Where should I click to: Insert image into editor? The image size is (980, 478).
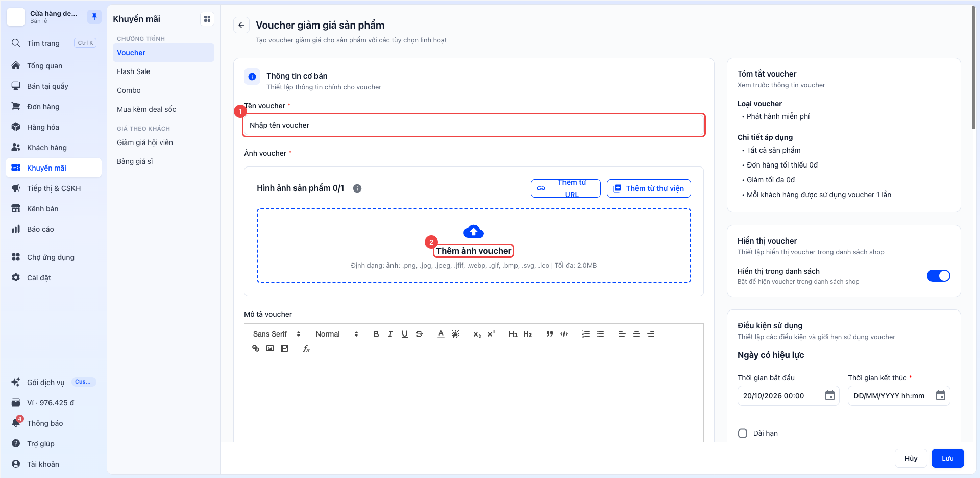tap(270, 348)
